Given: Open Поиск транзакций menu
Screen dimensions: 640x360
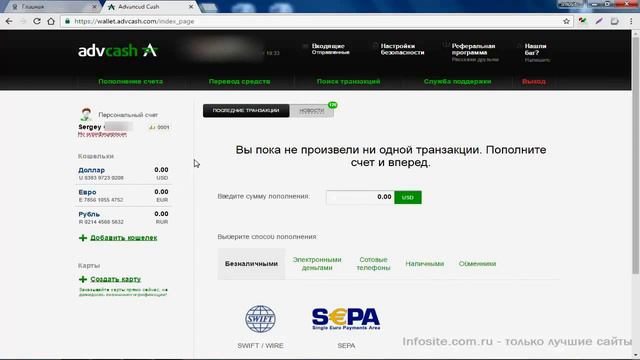Looking at the screenshot, I should point(349,82).
